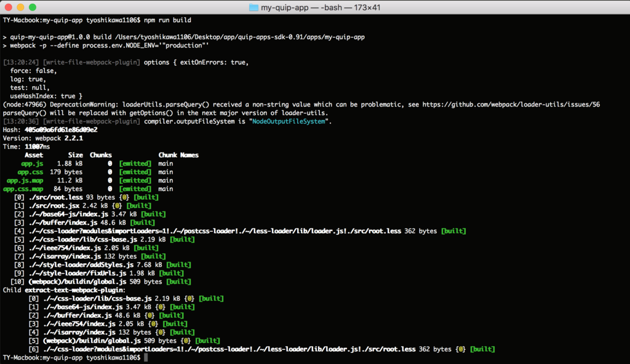Click the red close window button
The height and width of the screenshot is (364, 630).
(8, 7)
